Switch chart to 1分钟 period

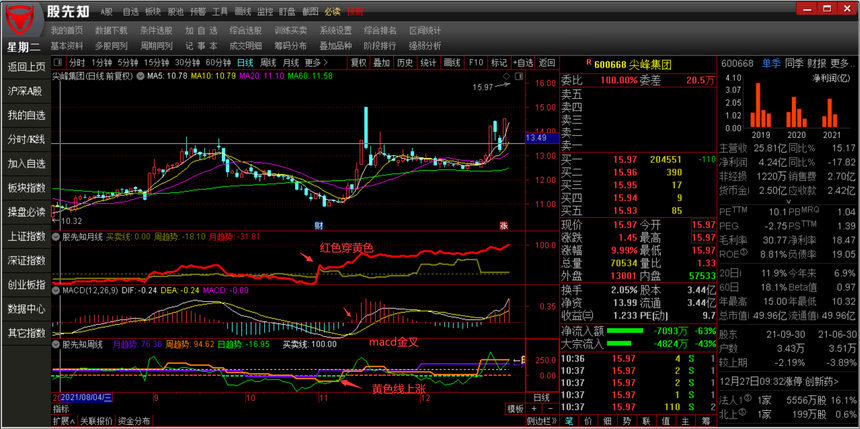[x=101, y=63]
